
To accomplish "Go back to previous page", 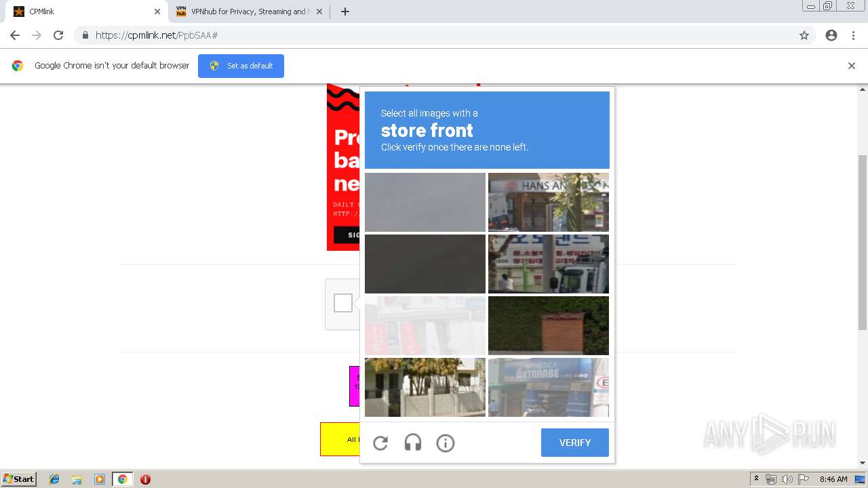I will pos(15,35).
